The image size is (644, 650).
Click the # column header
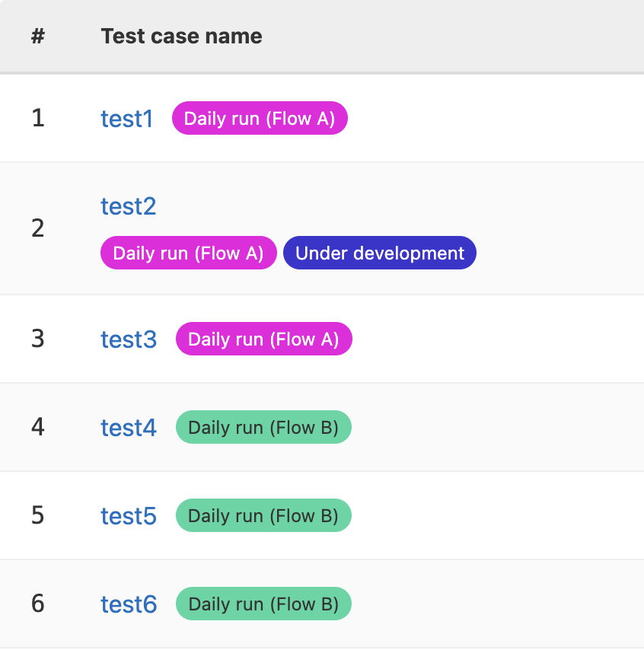click(x=38, y=36)
